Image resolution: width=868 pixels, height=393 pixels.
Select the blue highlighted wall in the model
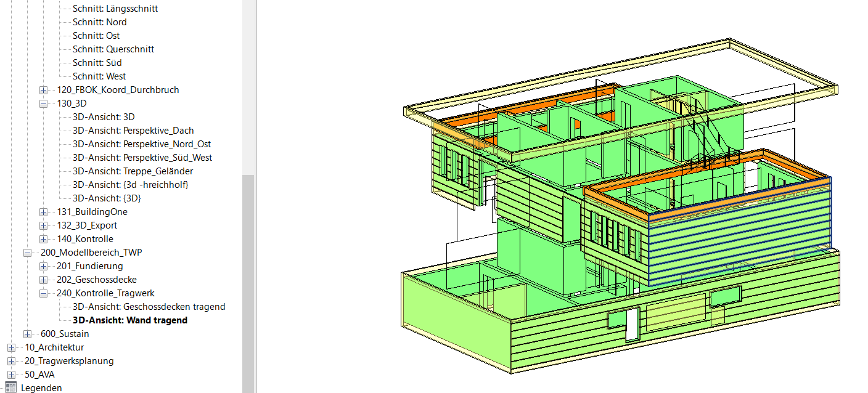(740, 246)
